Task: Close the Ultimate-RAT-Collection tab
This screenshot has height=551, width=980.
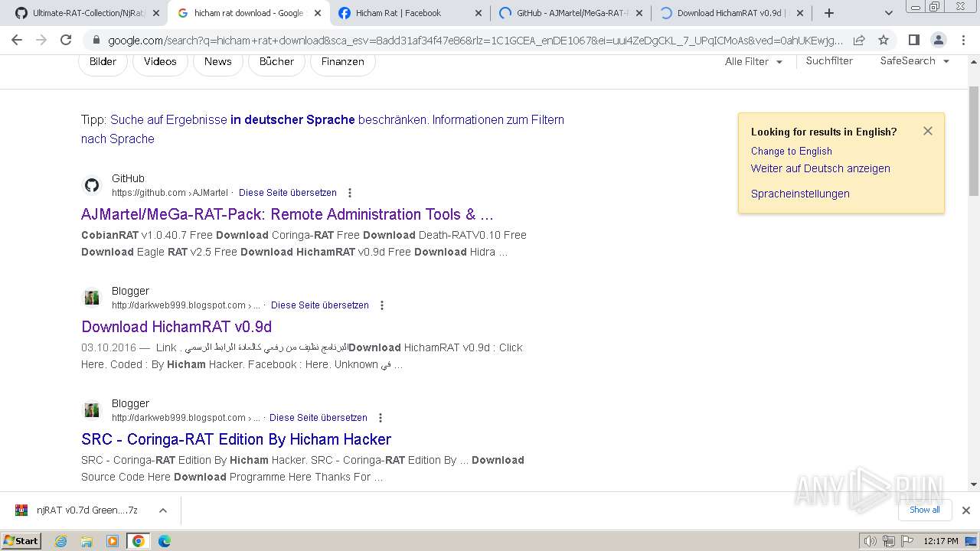Action: click(156, 13)
